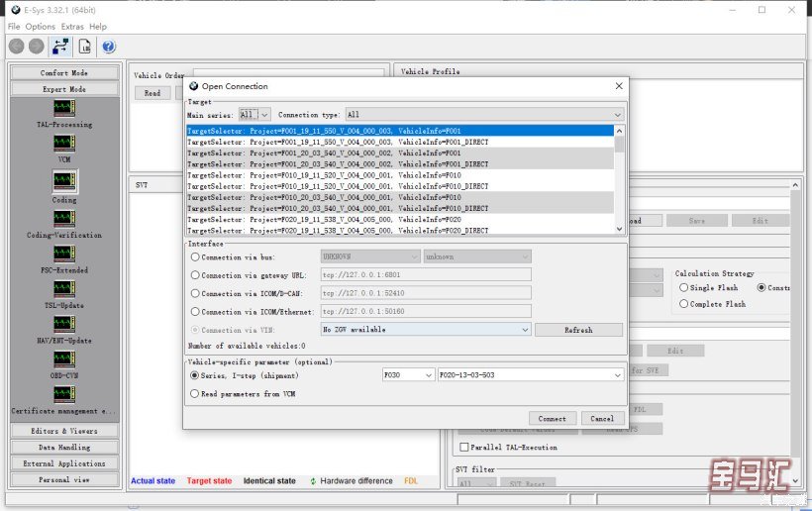812x511 pixels.
Task: Open the F020-13-03-503 I-step dropdown
Action: (531, 375)
